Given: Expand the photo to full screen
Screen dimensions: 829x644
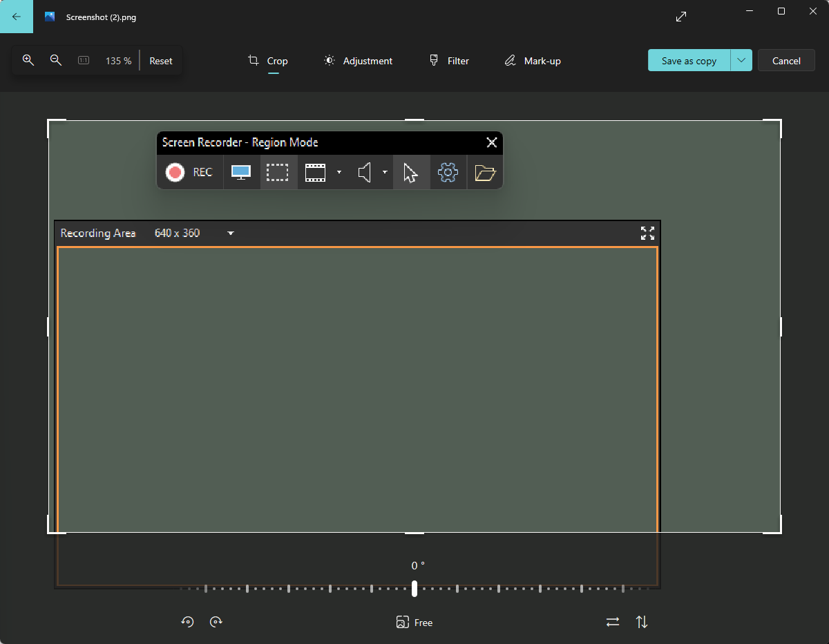Looking at the screenshot, I should tap(681, 17).
